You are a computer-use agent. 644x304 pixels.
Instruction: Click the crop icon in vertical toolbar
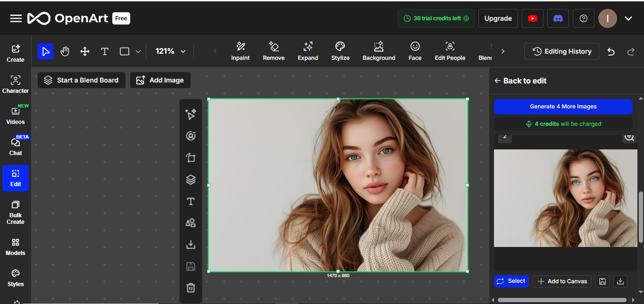pyautogui.click(x=191, y=157)
